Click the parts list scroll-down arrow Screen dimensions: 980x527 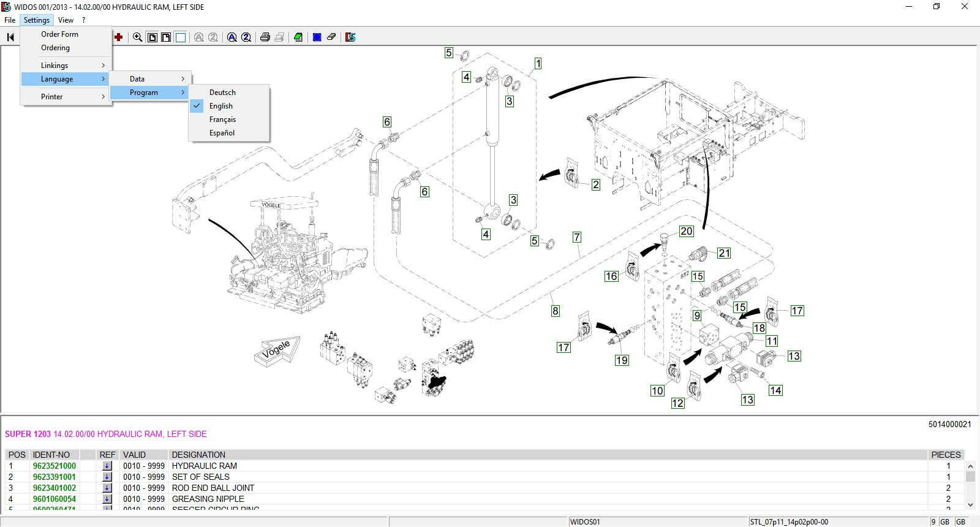pos(970,505)
